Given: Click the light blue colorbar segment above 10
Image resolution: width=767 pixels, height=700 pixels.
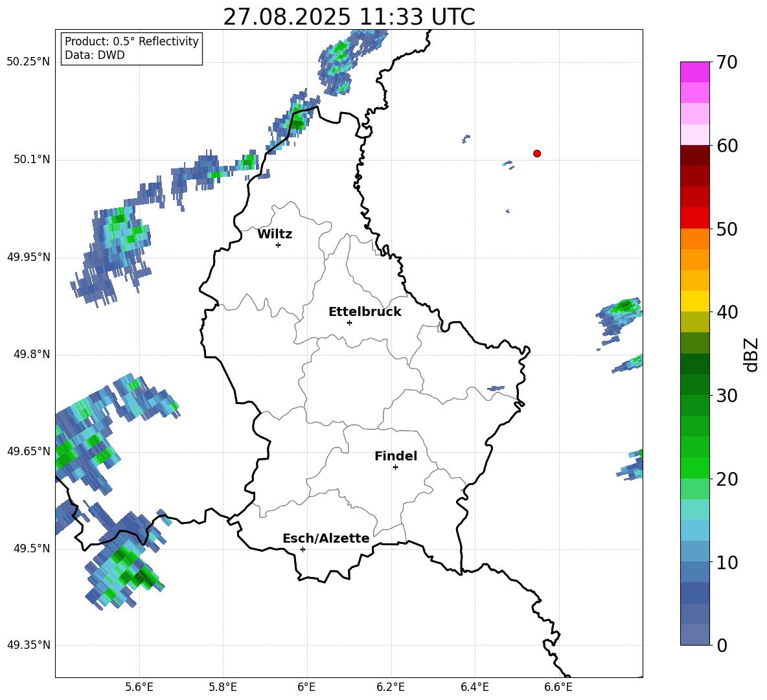Looking at the screenshot, I should (694, 552).
